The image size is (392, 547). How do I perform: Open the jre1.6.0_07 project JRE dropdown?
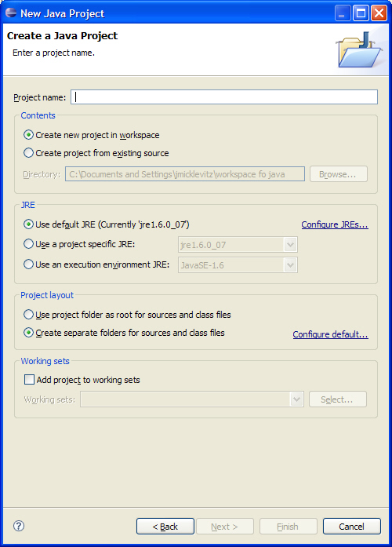click(x=238, y=245)
